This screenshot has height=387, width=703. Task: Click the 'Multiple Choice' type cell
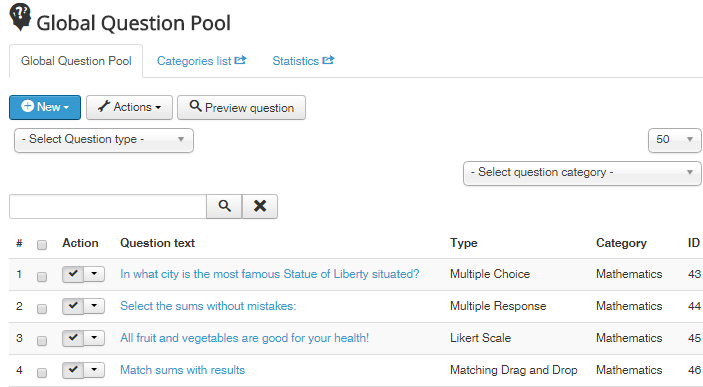point(490,274)
